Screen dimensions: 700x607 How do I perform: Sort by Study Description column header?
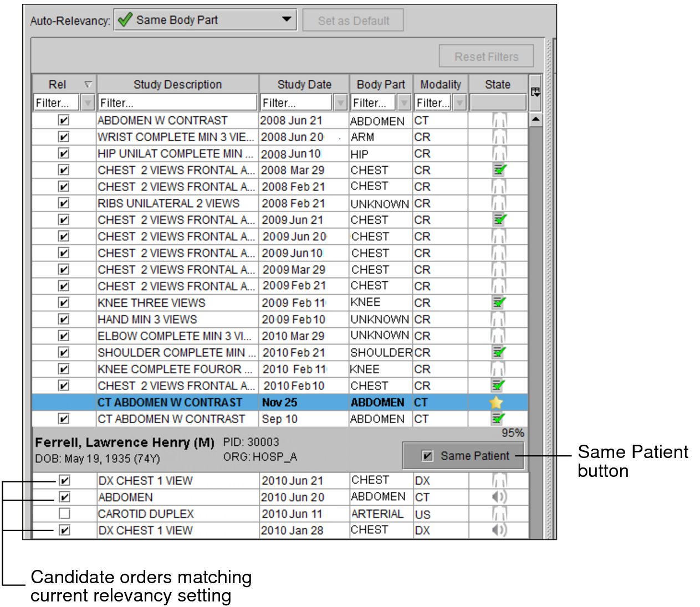[177, 84]
